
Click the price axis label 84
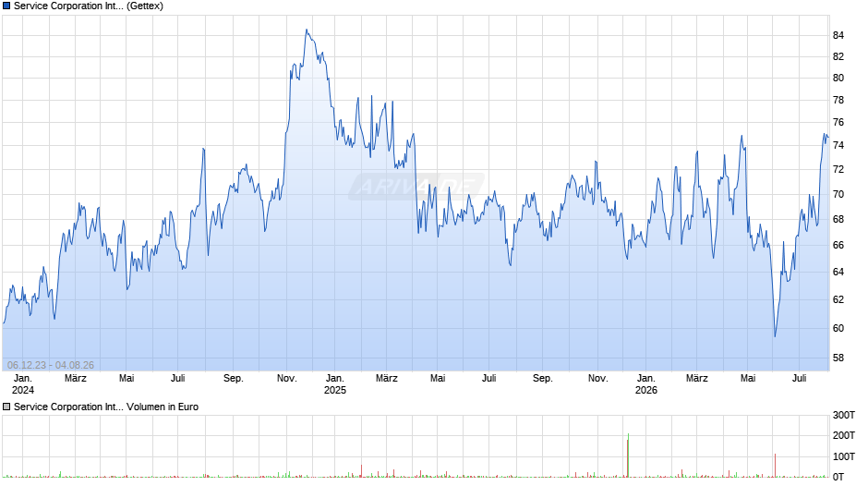pos(838,35)
